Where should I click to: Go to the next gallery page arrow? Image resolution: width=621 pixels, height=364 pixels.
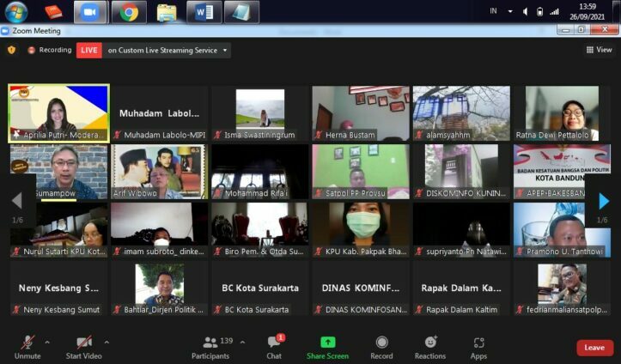pyautogui.click(x=604, y=202)
